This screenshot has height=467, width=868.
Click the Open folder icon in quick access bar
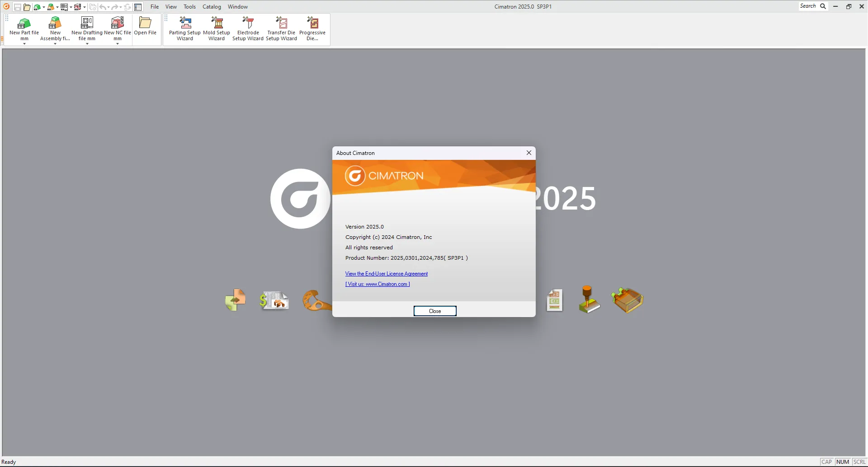(x=27, y=7)
